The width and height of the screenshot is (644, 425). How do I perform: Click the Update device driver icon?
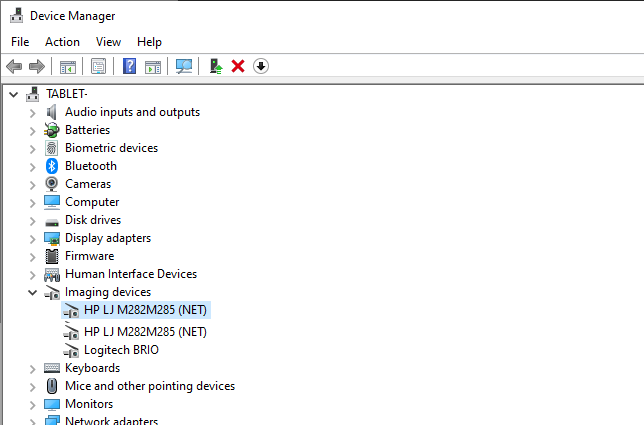coord(216,66)
